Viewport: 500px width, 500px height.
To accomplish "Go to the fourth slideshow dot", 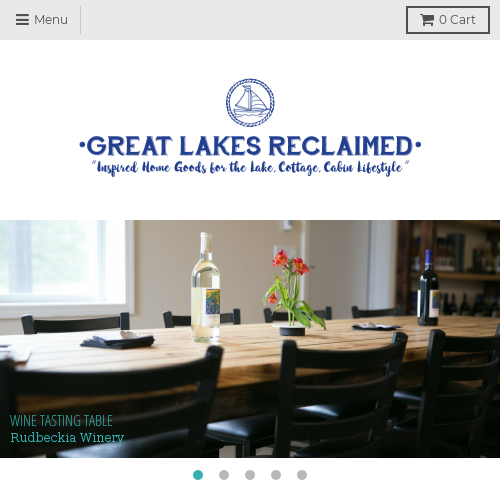I will coord(276,475).
